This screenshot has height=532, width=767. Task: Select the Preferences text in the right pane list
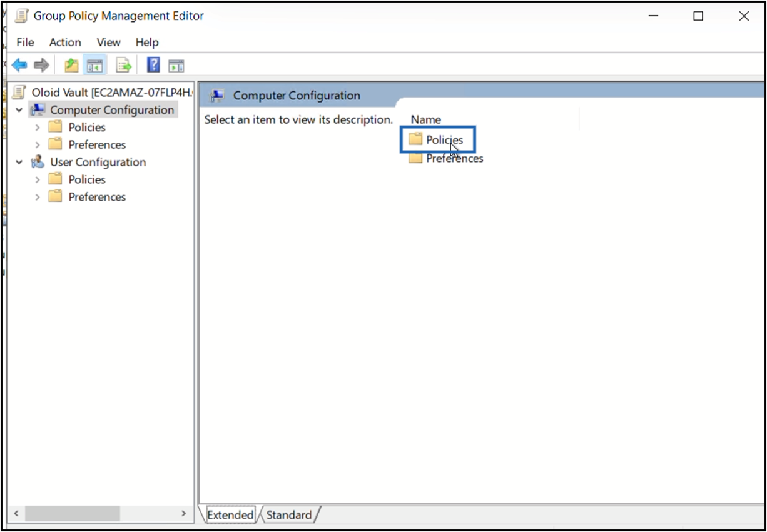tap(455, 159)
